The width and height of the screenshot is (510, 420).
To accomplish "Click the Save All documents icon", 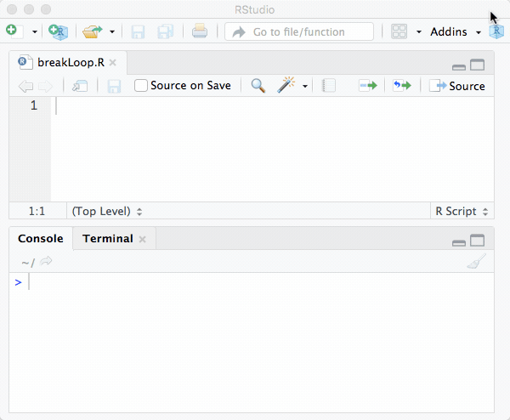I will click(165, 31).
